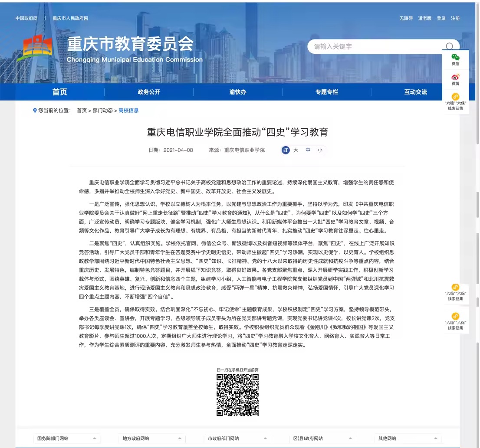Click the Chongqing Education Commission logo

[38, 48]
